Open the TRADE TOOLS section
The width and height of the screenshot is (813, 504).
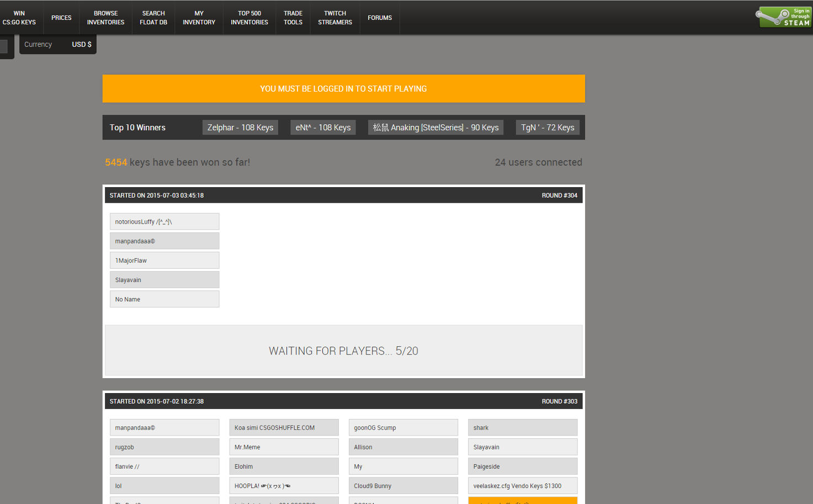(293, 17)
